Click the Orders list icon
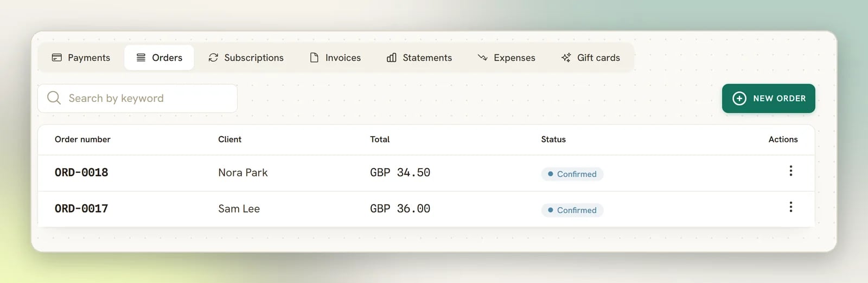This screenshot has width=868, height=283. (141, 57)
